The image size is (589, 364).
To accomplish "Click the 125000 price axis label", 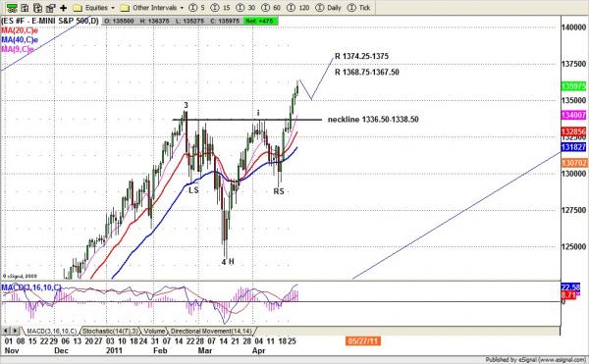I will pyautogui.click(x=573, y=247).
